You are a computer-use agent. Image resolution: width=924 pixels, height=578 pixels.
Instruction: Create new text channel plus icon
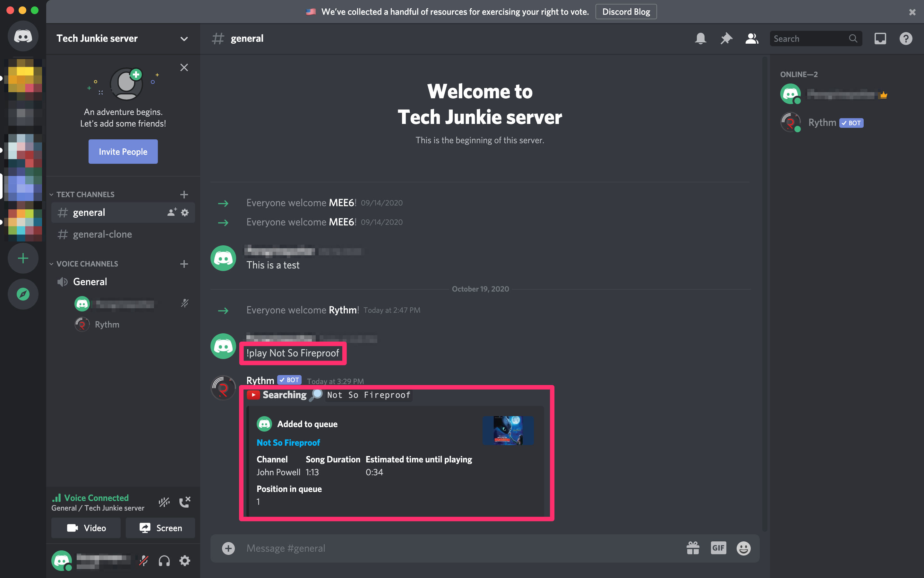pos(184,195)
